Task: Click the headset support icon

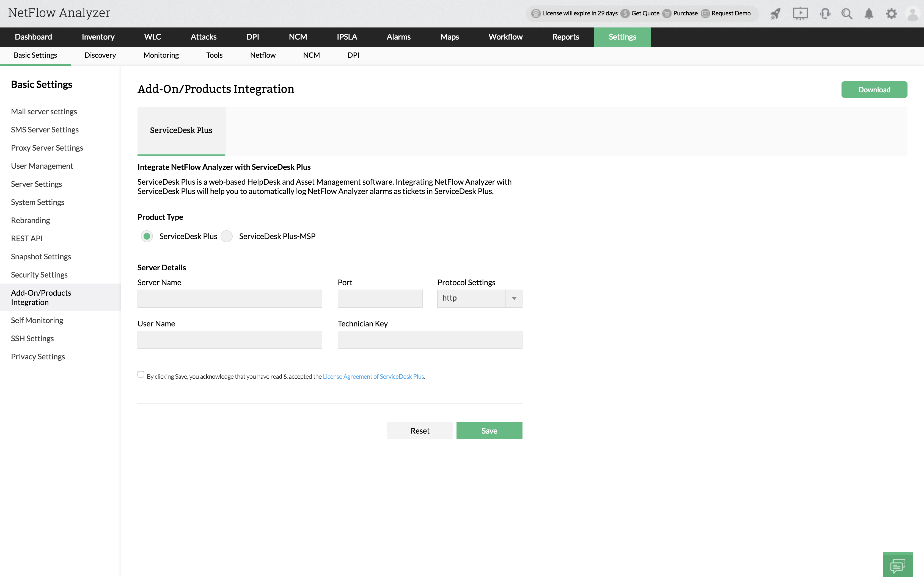Action: point(825,14)
